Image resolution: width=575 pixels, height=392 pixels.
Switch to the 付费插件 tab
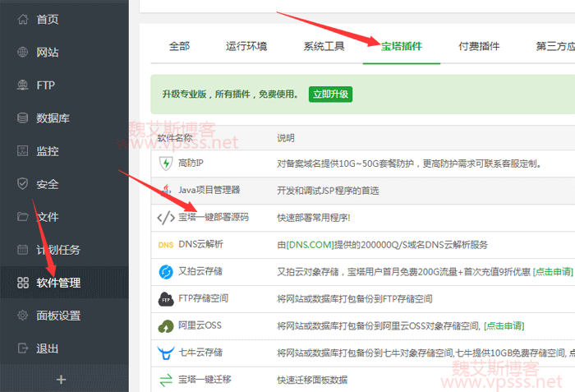[x=479, y=46]
